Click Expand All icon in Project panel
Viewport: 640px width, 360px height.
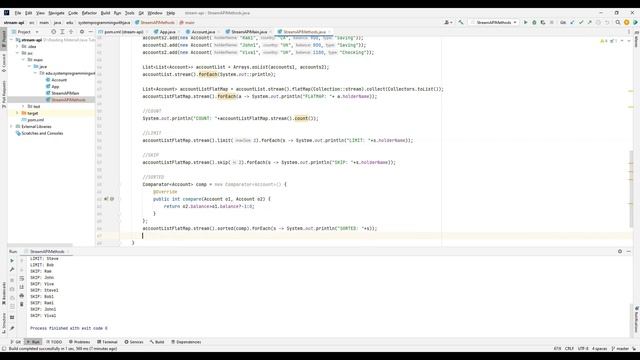coord(62,31)
